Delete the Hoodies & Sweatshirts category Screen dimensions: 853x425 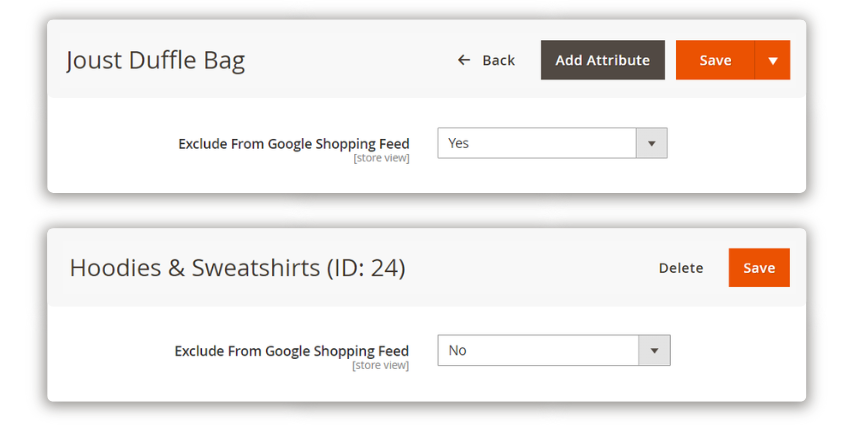(681, 268)
